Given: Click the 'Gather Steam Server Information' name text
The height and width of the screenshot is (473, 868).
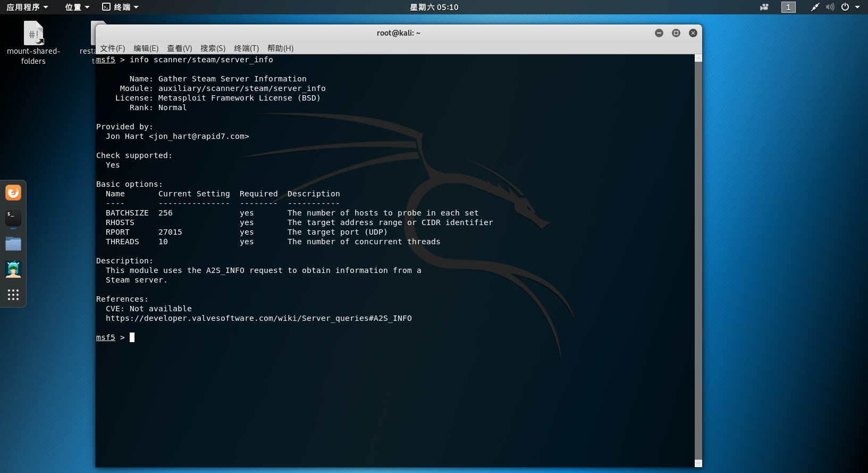Looking at the screenshot, I should pyautogui.click(x=232, y=79).
